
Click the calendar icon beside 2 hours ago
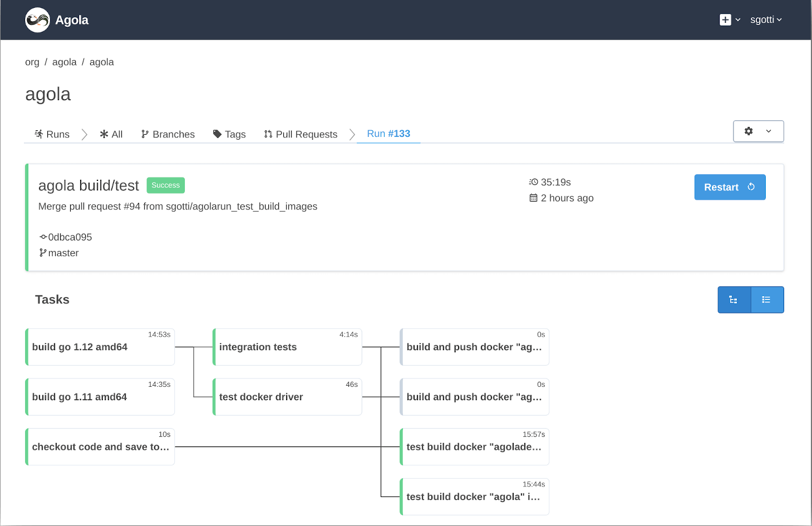[x=533, y=198]
